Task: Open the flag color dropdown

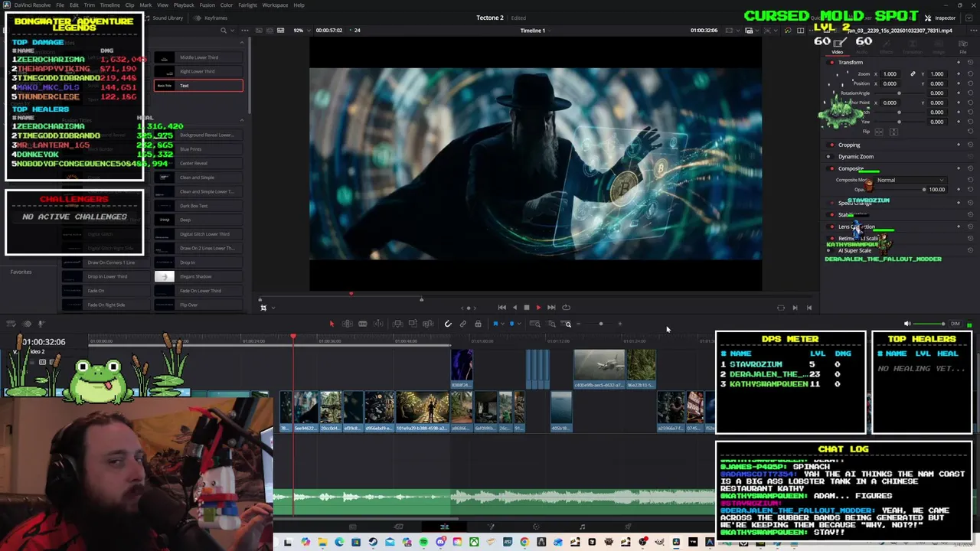Action: [x=502, y=324]
